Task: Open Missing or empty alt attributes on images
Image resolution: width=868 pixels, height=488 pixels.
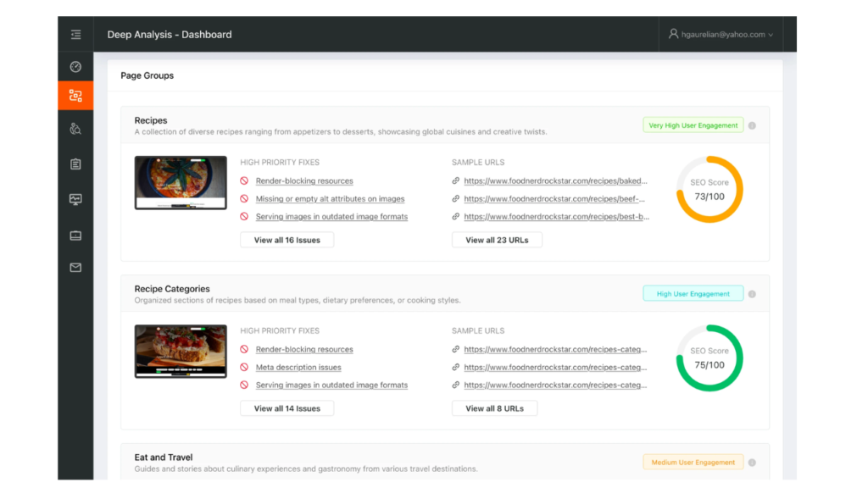Action: tap(330, 198)
